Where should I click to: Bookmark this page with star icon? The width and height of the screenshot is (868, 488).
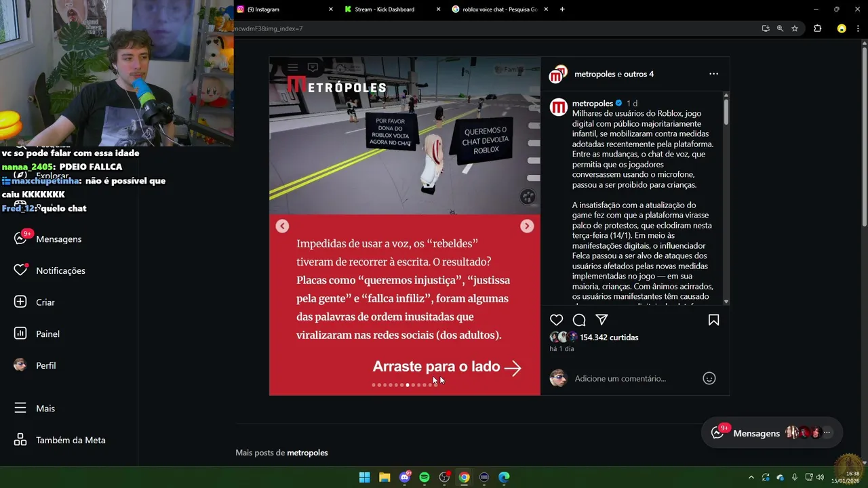pyautogui.click(x=795, y=28)
